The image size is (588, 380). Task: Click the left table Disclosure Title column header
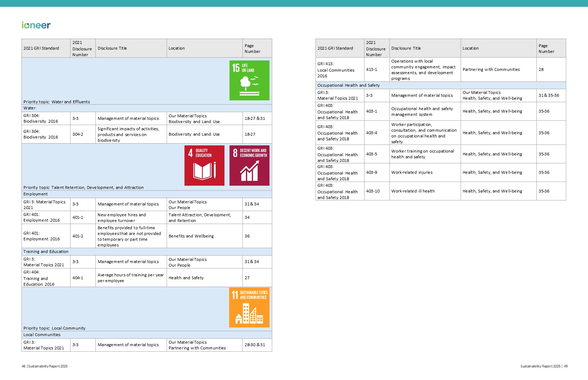tap(112, 48)
